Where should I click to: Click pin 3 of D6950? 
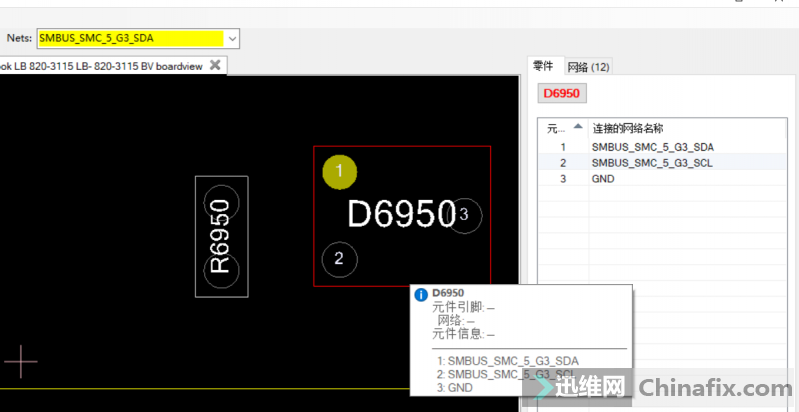pos(465,215)
